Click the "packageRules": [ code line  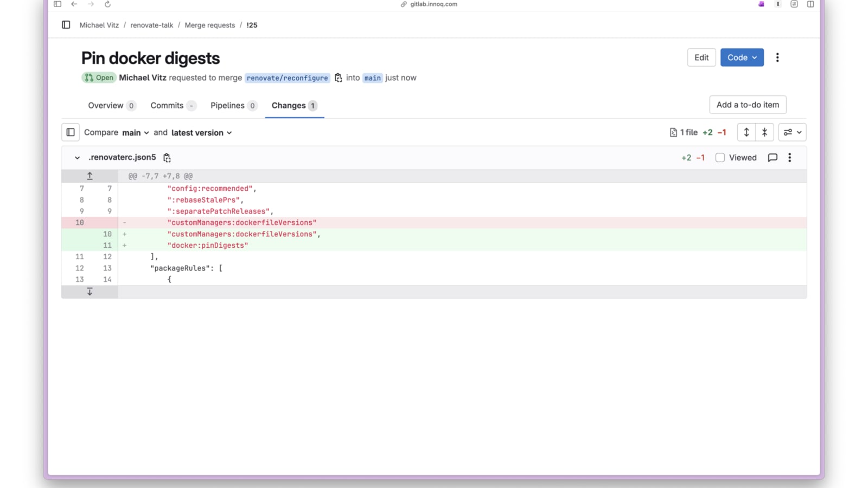coord(187,268)
